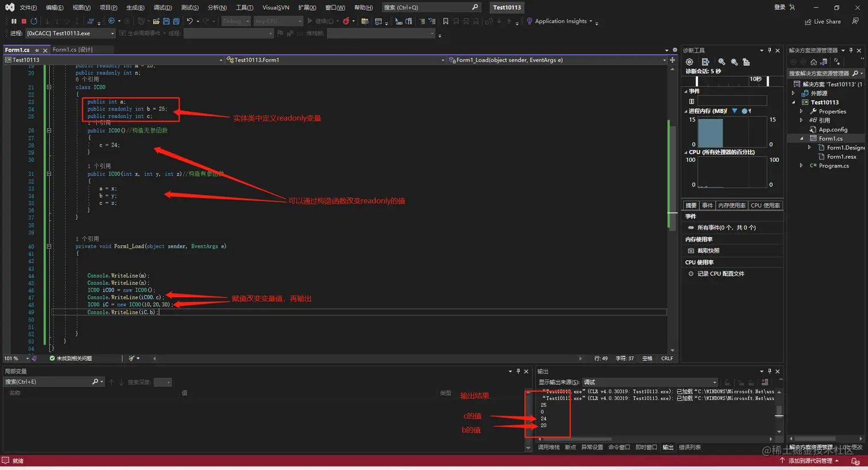Open the feedback icon at top right
Screen dimensions: 868x470
[855, 21]
